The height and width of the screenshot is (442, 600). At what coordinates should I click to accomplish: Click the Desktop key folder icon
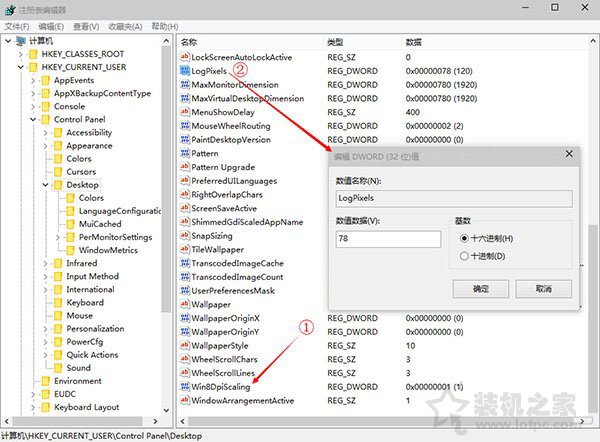click(x=58, y=185)
